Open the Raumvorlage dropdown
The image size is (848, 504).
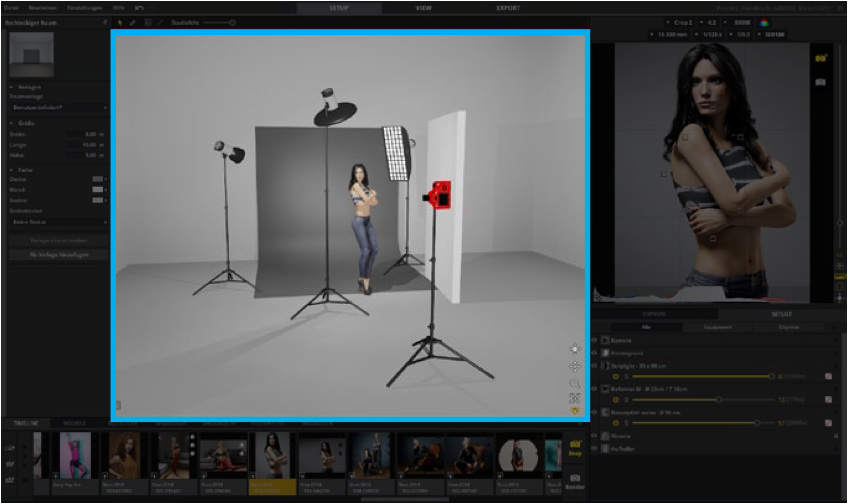[59, 107]
